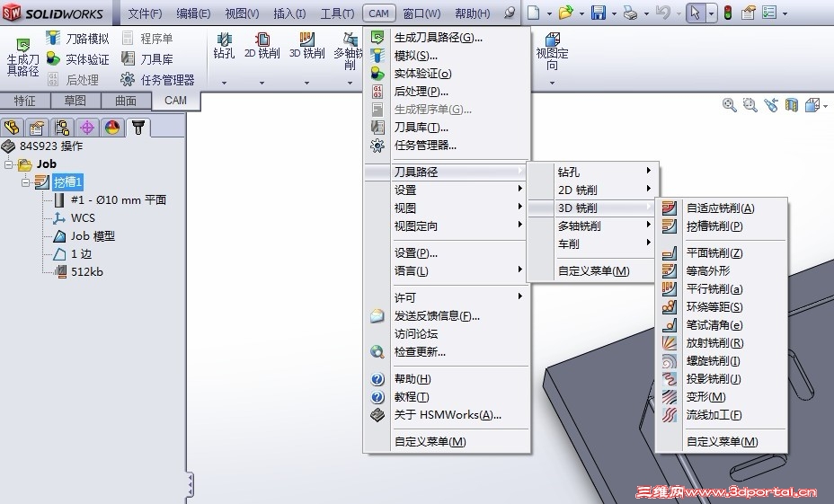Open the 语言(L) submenu
The width and height of the screenshot is (834, 504).
[x=447, y=270]
